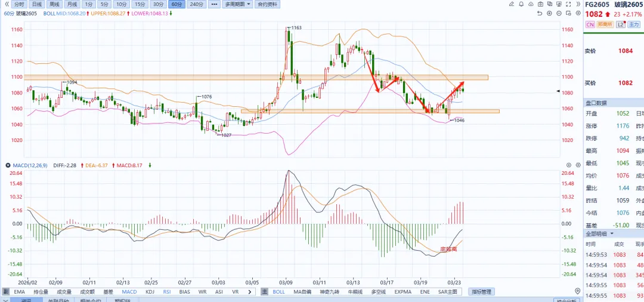Click the L2 level badge
The image size is (644, 302).
621,24
